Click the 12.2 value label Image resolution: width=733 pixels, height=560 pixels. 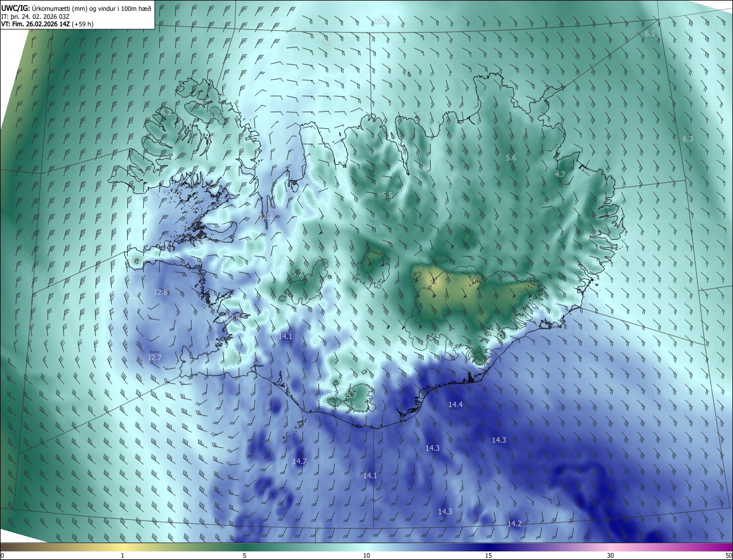click(x=266, y=216)
